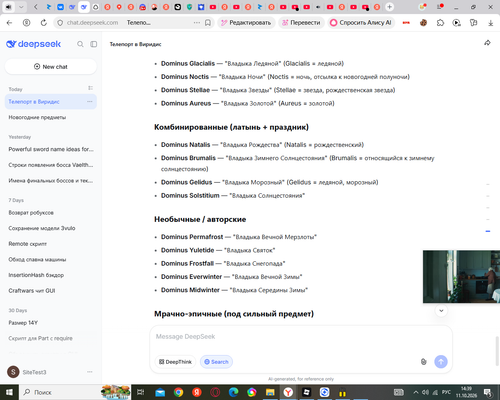The image size is (500, 400).
Task: Toggle the chat selection icon beside Today
Action: point(90,88)
